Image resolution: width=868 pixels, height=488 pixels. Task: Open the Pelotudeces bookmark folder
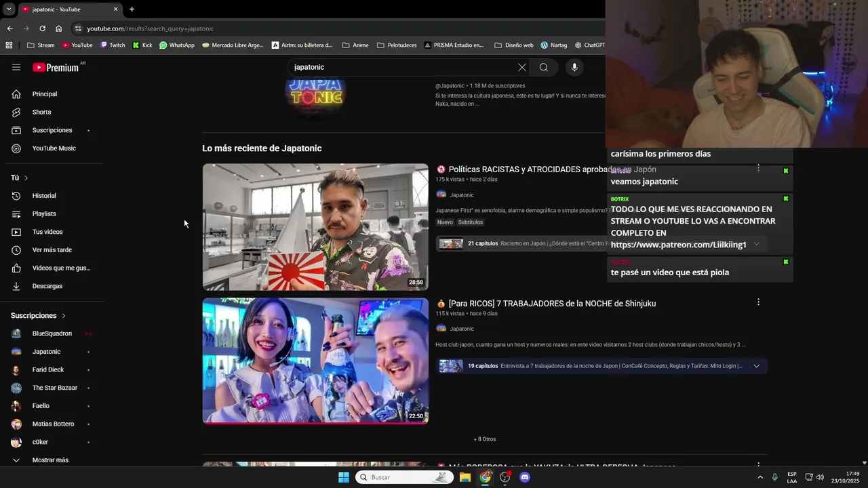click(396, 45)
